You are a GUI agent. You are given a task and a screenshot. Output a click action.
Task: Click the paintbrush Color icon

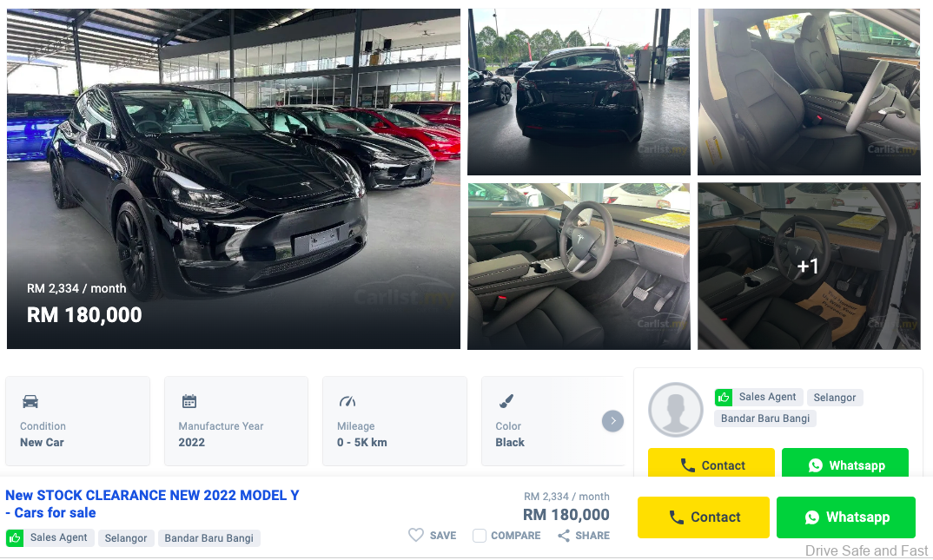coord(506,401)
